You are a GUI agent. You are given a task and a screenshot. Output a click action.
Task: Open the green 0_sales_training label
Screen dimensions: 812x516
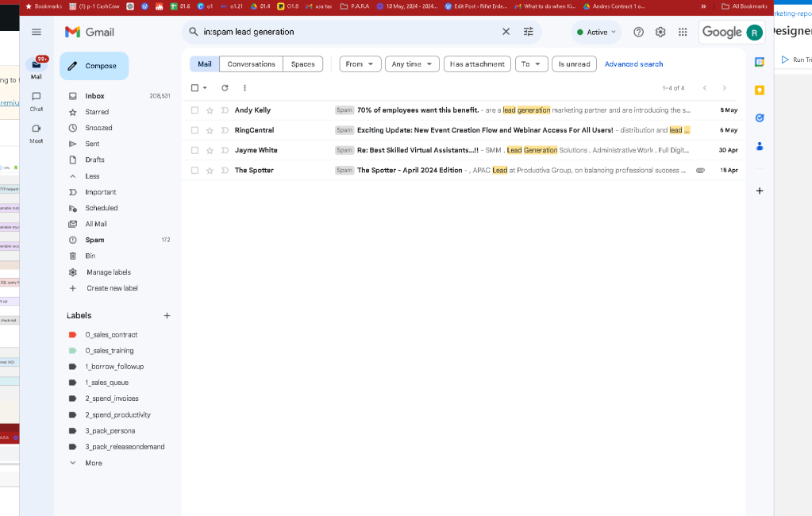click(x=110, y=351)
